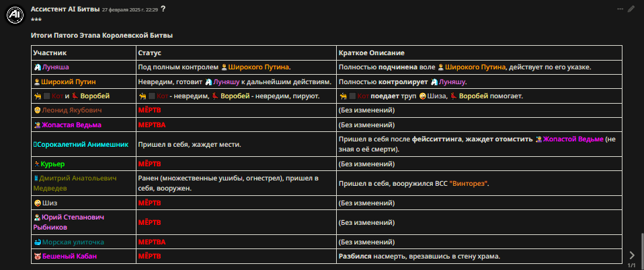Open the three-dots message actions menu
Image resolution: width=644 pixels, height=270 pixels.
tap(620, 9)
